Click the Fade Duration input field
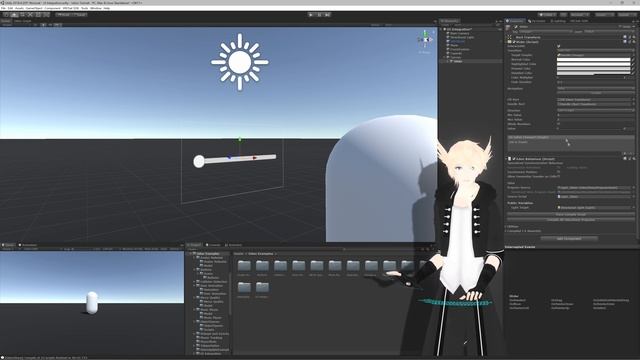640x360 pixels. (x=596, y=82)
